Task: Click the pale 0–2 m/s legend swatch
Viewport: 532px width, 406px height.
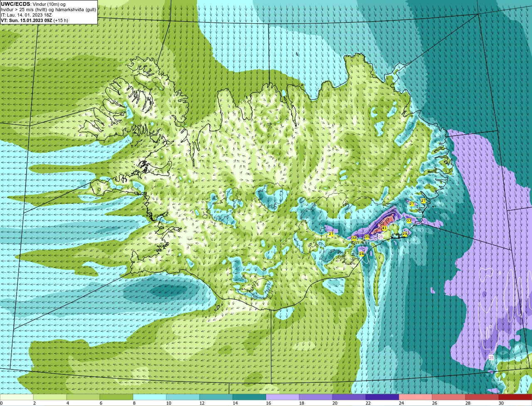Action: 17,397
